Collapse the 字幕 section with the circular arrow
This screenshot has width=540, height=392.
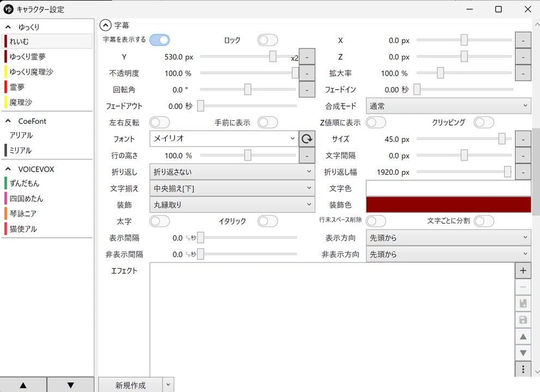pyautogui.click(x=105, y=25)
